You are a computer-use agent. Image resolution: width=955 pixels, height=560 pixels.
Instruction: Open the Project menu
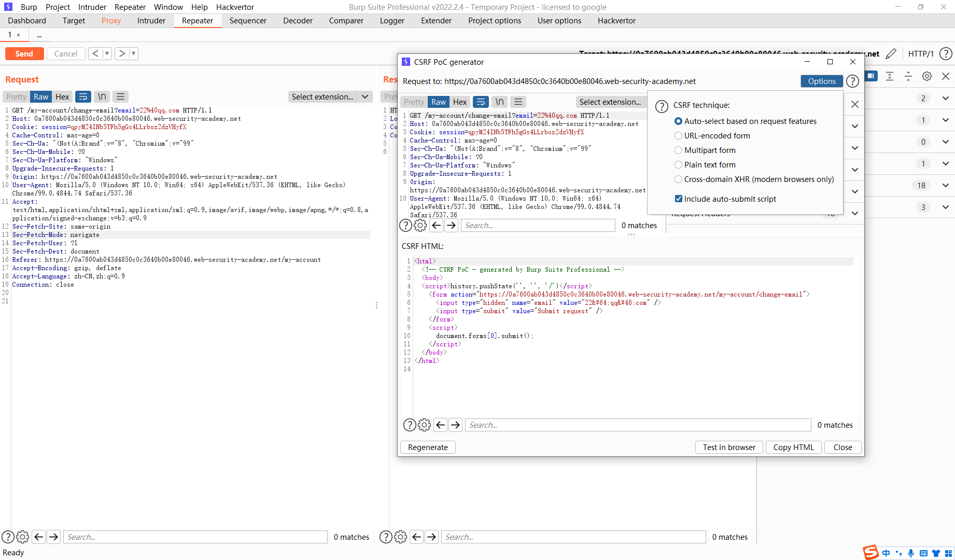[x=58, y=7]
